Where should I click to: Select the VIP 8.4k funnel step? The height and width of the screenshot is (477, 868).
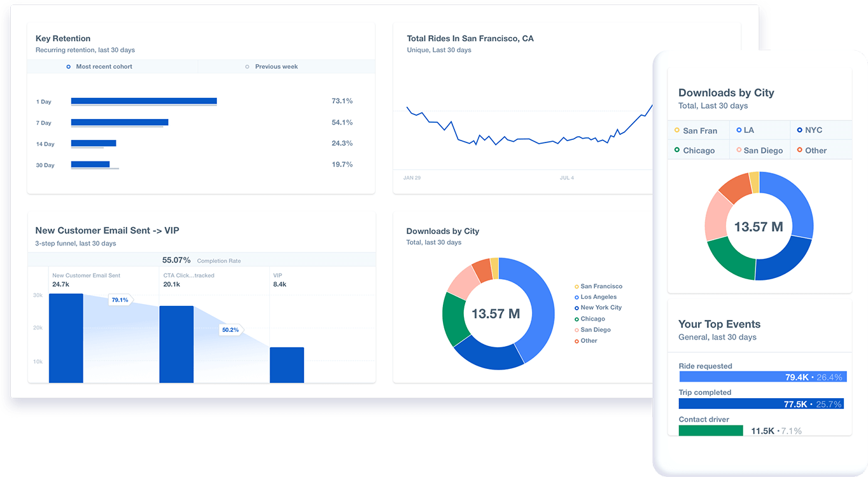pos(280,280)
